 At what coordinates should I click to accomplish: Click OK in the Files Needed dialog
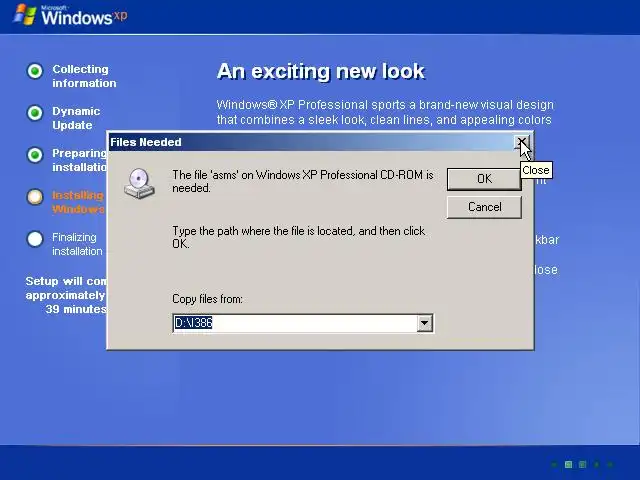click(484, 179)
